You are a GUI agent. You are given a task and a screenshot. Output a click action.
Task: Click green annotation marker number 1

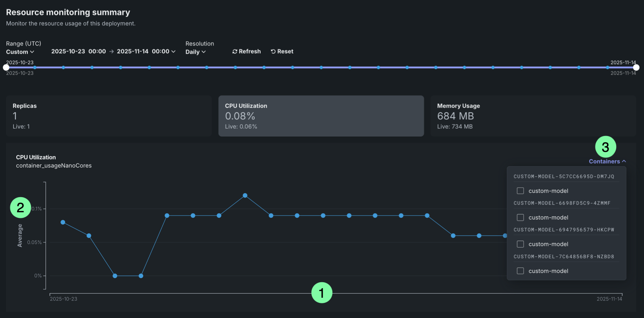pyautogui.click(x=322, y=293)
